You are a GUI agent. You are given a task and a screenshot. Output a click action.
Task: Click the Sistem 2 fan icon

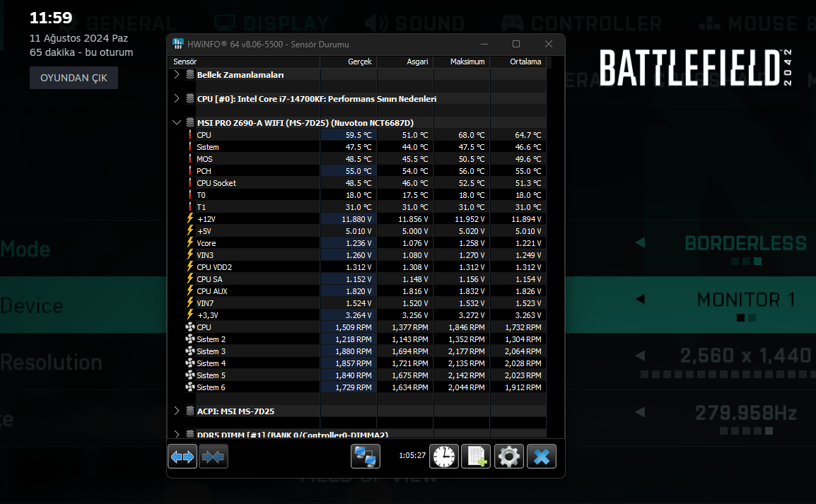[190, 339]
